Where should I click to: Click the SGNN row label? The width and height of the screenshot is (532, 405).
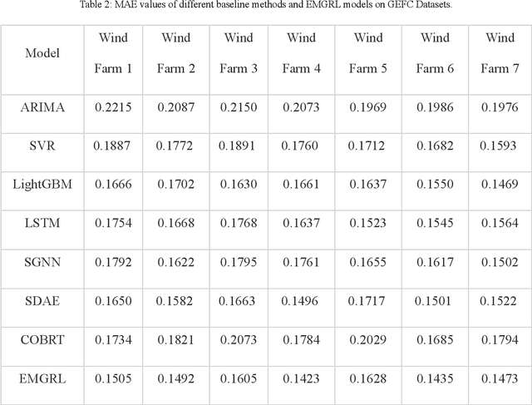click(x=42, y=262)
